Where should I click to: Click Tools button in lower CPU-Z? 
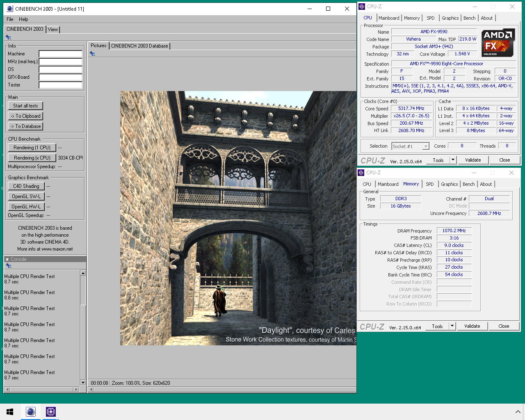click(437, 326)
